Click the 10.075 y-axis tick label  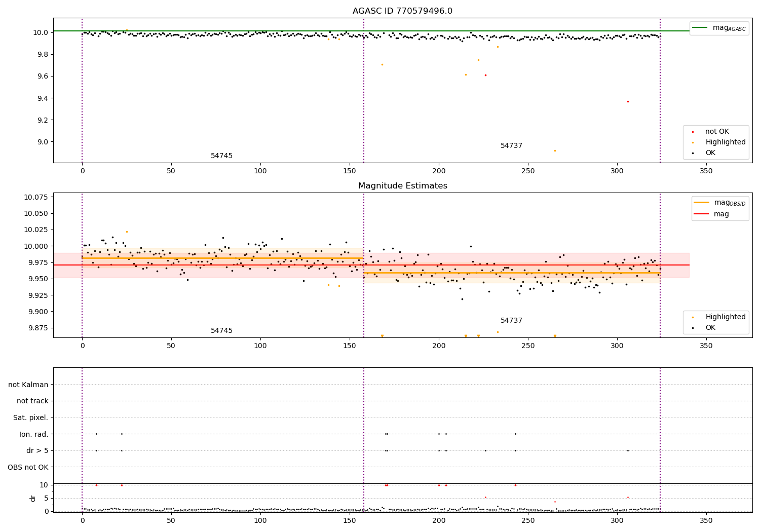(x=36, y=197)
